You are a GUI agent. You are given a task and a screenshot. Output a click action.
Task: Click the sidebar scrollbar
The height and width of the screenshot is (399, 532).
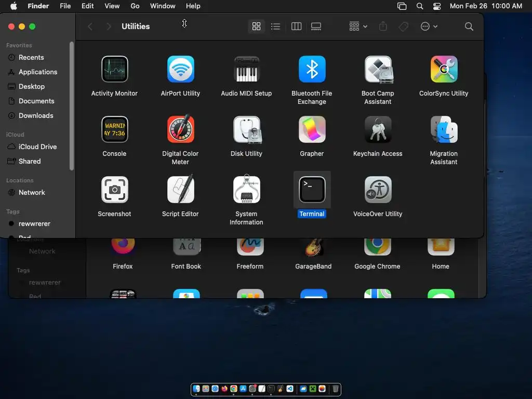(x=72, y=105)
